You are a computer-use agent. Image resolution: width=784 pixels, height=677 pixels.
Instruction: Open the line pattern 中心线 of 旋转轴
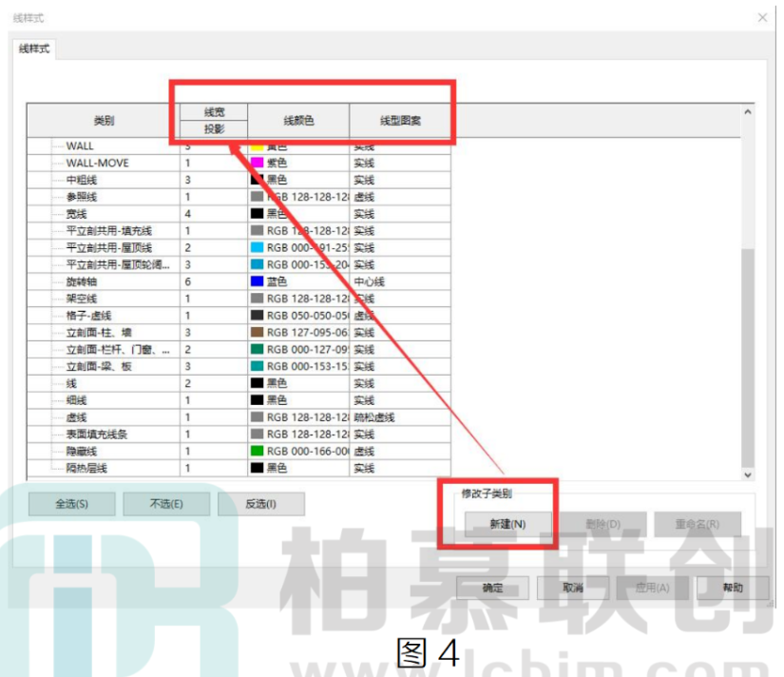pos(400,281)
